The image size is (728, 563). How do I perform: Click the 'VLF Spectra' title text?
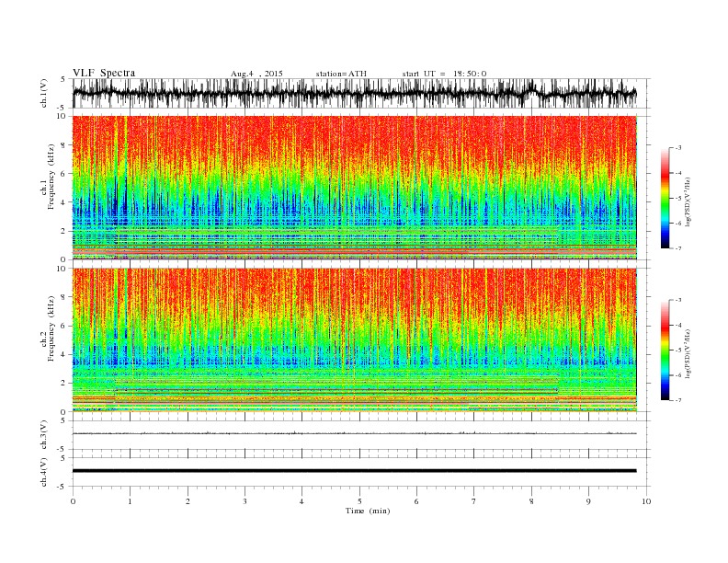point(104,73)
